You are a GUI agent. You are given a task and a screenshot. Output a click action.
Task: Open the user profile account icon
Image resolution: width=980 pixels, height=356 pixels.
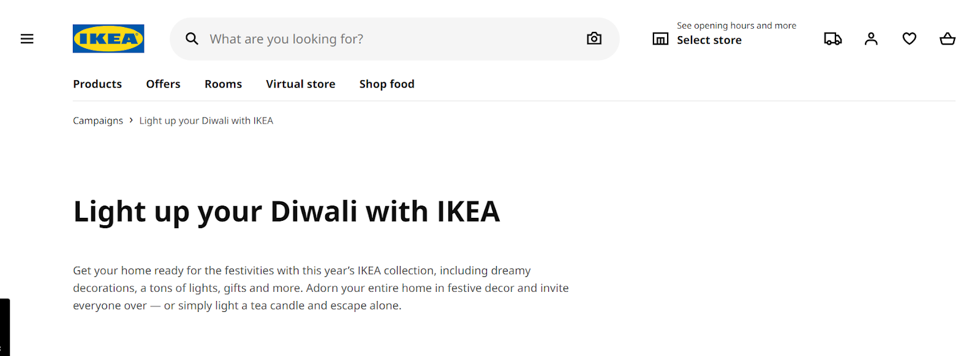871,39
